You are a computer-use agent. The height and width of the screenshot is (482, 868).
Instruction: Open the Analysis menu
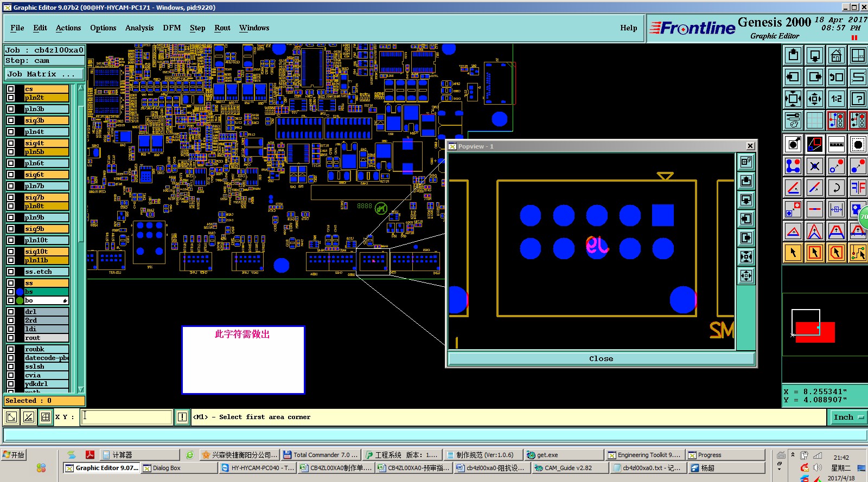point(139,28)
